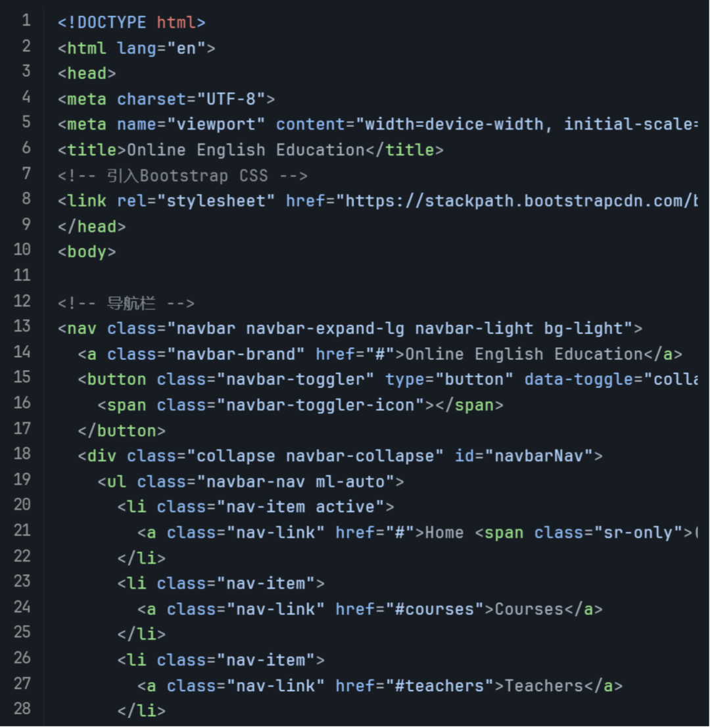Screen dimensions: 710x728
Task: Click the Teachers anchor text
Action: (544, 686)
